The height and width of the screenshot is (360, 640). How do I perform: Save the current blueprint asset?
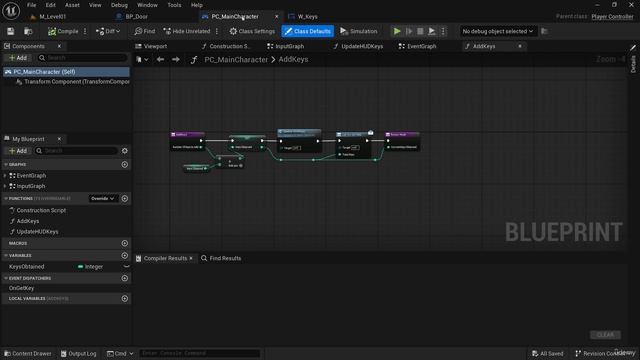click(11, 31)
